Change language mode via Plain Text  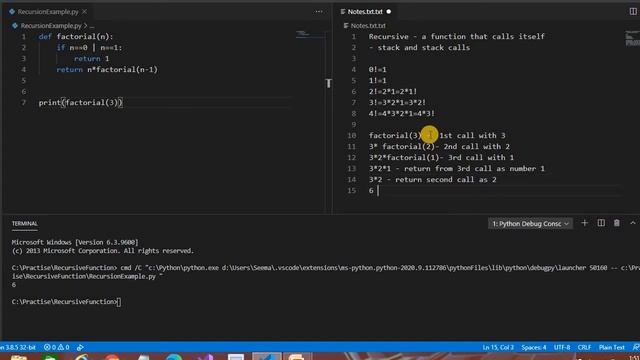611,347
